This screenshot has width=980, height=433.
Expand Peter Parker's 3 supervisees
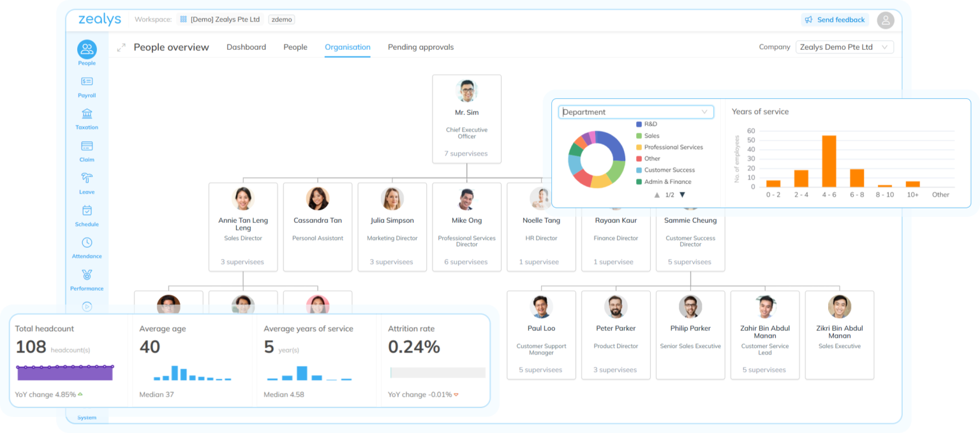[x=616, y=370]
